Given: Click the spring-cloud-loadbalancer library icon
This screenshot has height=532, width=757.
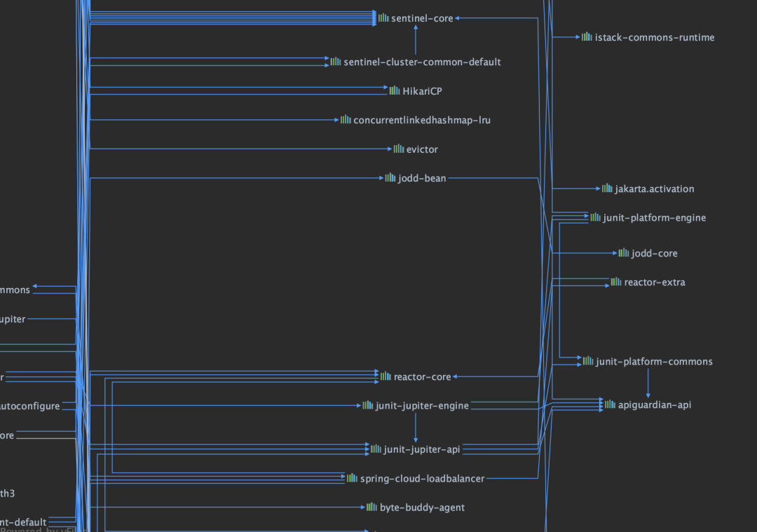Looking at the screenshot, I should (x=353, y=478).
